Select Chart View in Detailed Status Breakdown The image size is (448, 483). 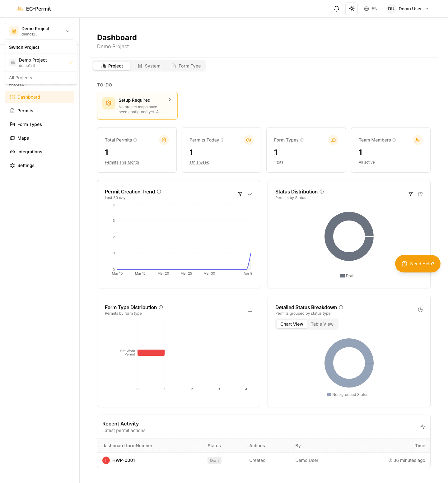coord(292,324)
